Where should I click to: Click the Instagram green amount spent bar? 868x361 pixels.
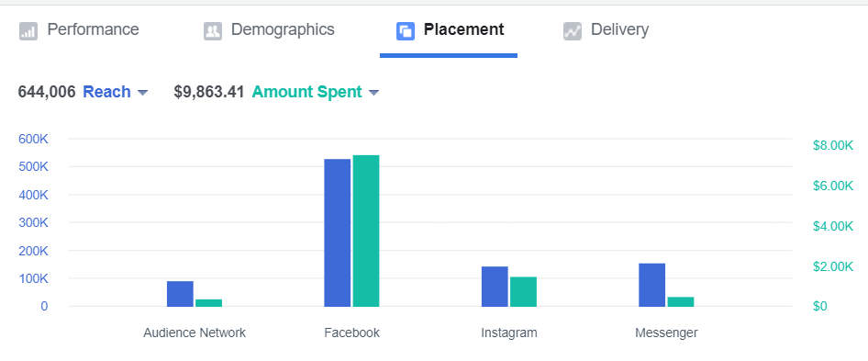pyautogui.click(x=523, y=292)
